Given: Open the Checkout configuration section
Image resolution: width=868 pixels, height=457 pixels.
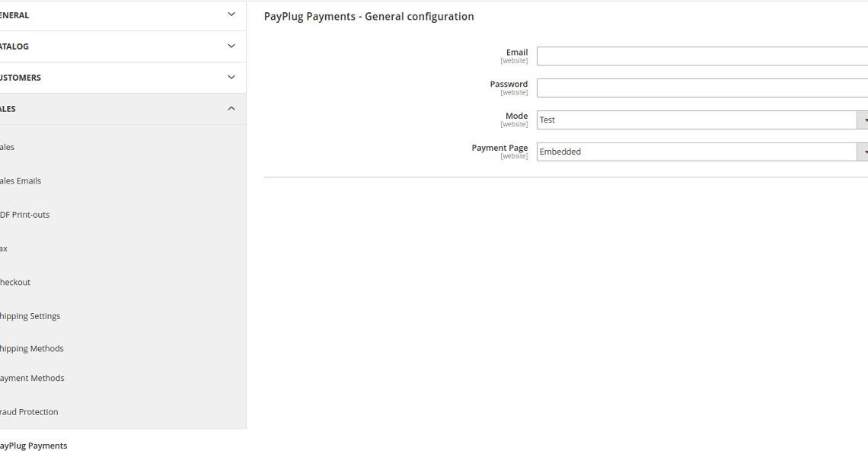Looking at the screenshot, I should (x=15, y=282).
